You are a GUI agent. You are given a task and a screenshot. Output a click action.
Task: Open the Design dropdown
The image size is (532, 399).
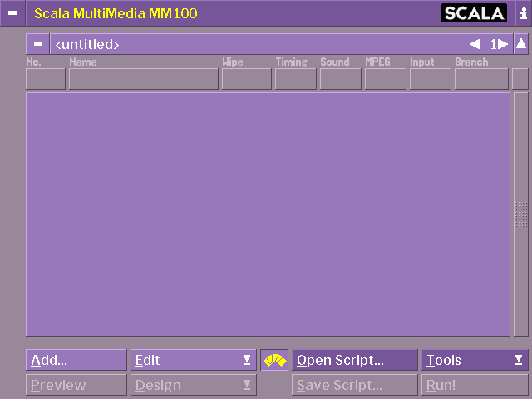pyautogui.click(x=193, y=385)
